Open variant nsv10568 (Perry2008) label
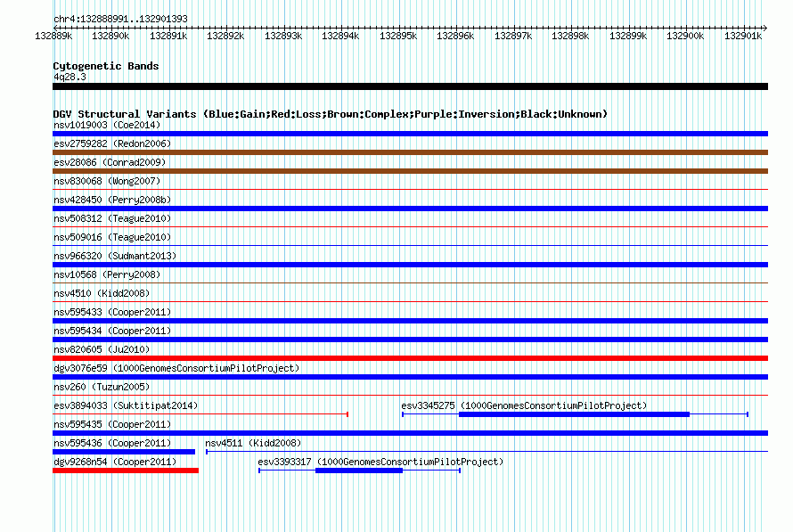 107,274
